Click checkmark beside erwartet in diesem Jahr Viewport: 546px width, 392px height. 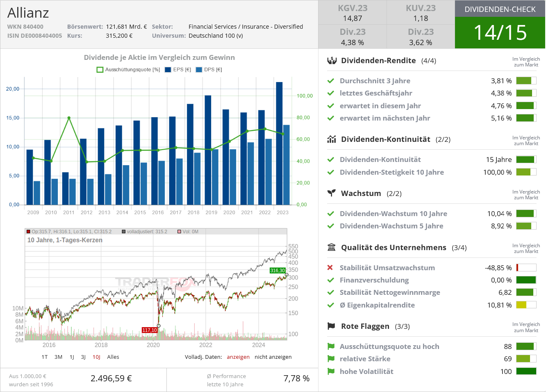click(331, 106)
